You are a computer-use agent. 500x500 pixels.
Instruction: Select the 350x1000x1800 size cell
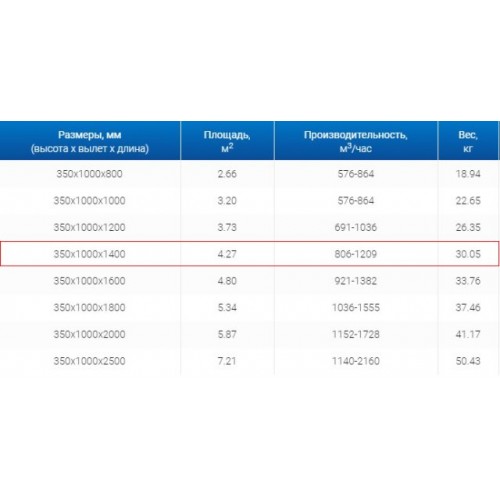pyautogui.click(x=89, y=307)
